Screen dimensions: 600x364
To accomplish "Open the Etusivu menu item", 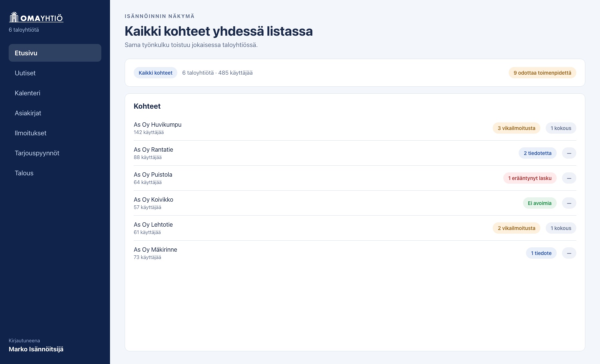I will 55,53.
